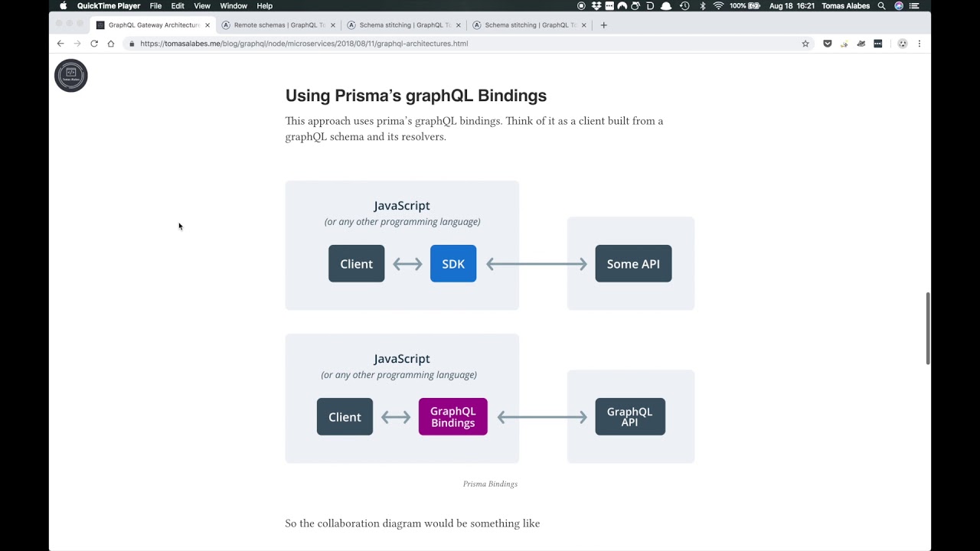980x551 pixels.
Task: Open a new browser tab
Action: [x=603, y=25]
